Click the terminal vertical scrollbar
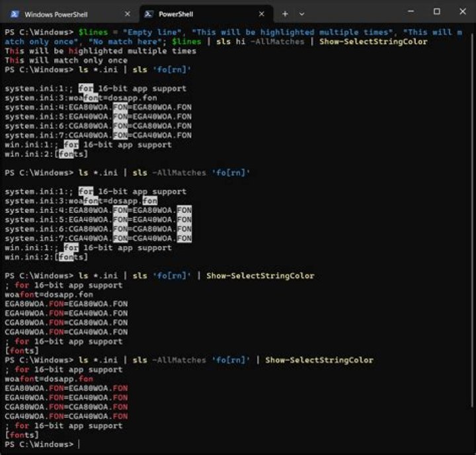This screenshot has width=476, height=455. pyautogui.click(x=472, y=219)
